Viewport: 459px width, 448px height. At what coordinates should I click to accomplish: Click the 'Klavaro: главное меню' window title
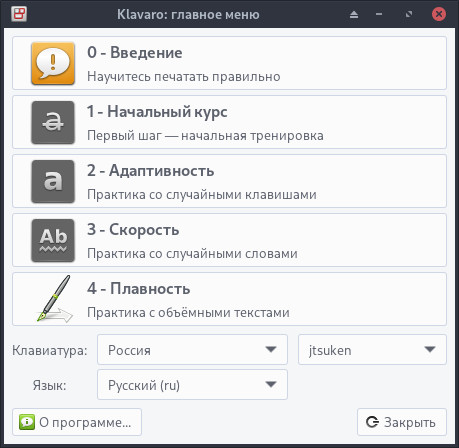point(188,15)
